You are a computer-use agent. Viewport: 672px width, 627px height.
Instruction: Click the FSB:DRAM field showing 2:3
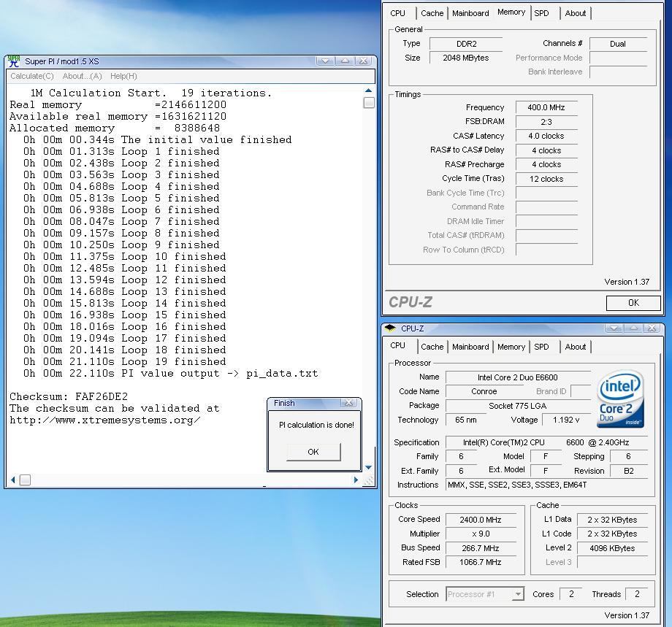pos(546,122)
